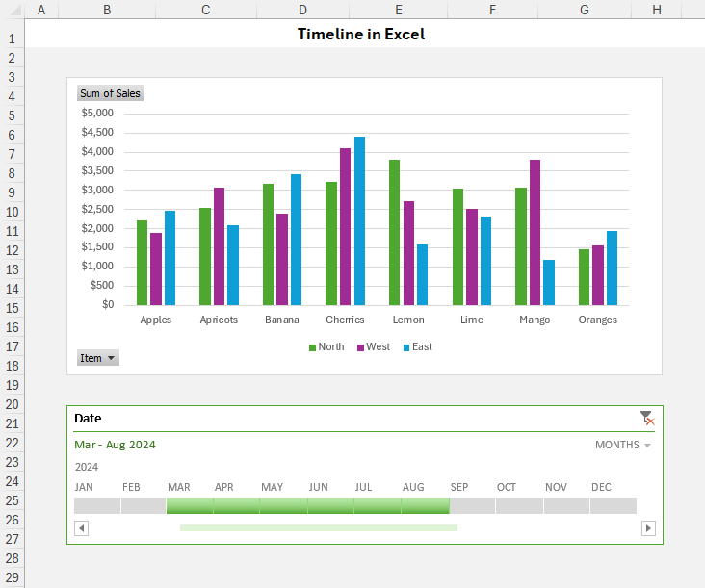Select JAN segment in timeline

97,506
